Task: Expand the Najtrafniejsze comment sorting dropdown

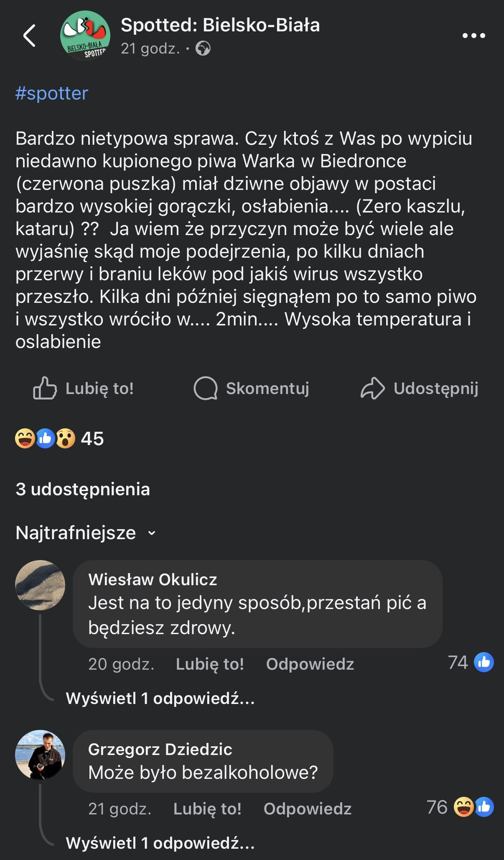Action: [86, 533]
